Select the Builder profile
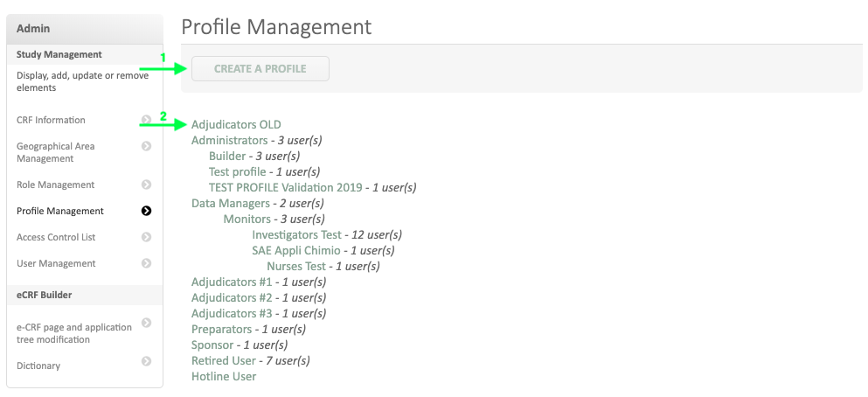 227,156
